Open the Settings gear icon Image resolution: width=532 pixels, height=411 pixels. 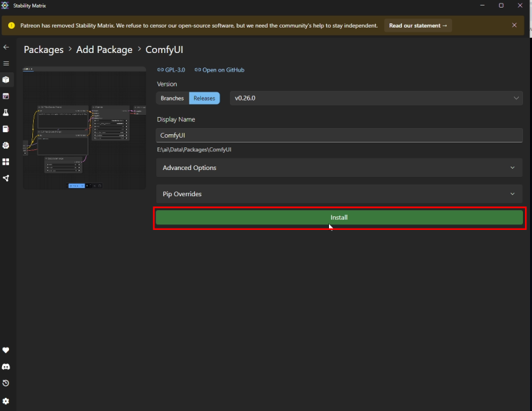click(x=6, y=401)
